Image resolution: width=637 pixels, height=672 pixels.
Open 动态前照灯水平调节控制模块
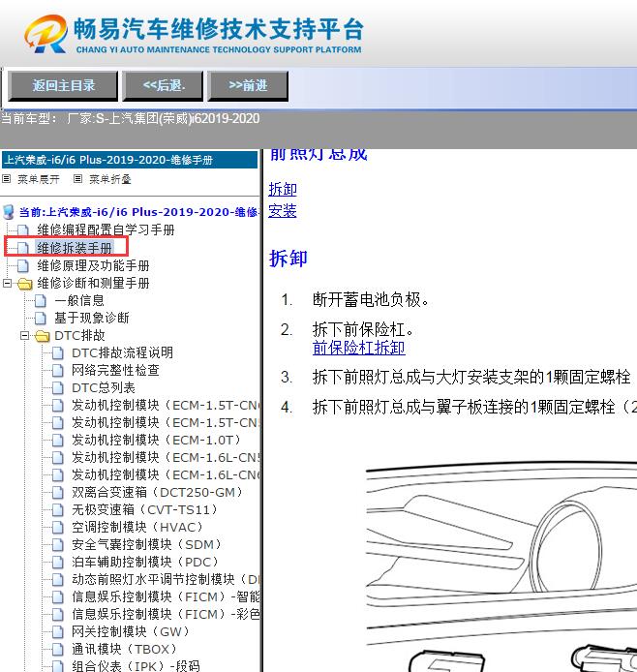coord(166,580)
